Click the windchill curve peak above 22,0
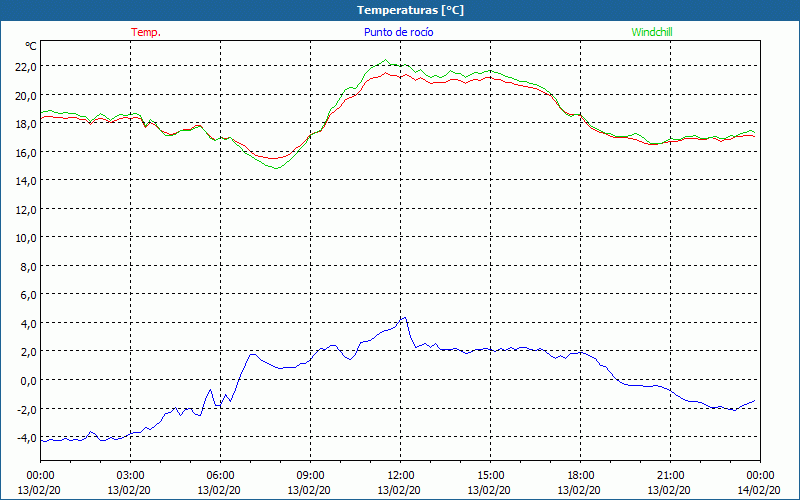The image size is (800, 500). point(385,60)
